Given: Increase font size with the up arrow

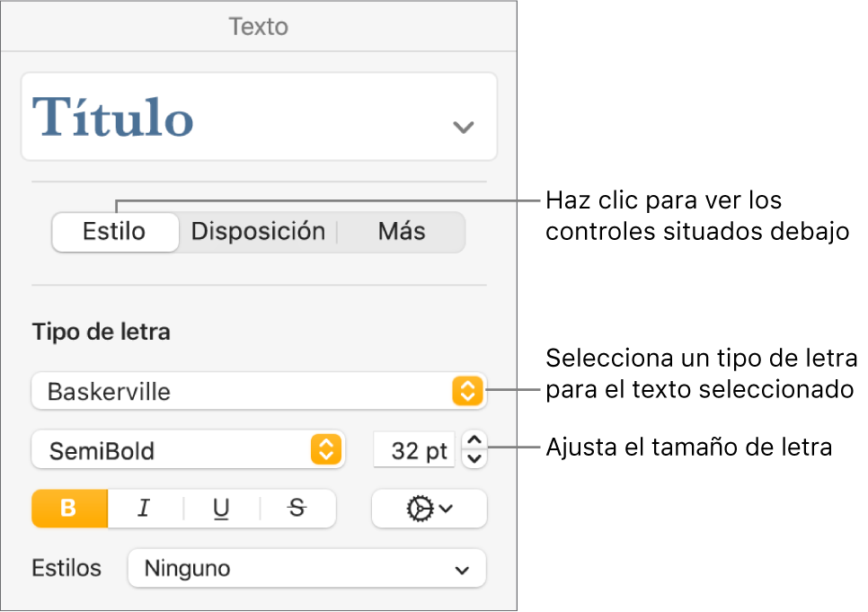Looking at the screenshot, I should 474,440.
